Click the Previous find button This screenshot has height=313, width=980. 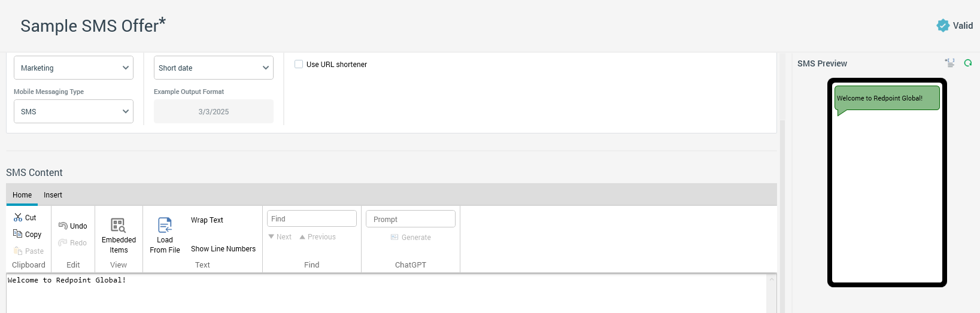[318, 237]
